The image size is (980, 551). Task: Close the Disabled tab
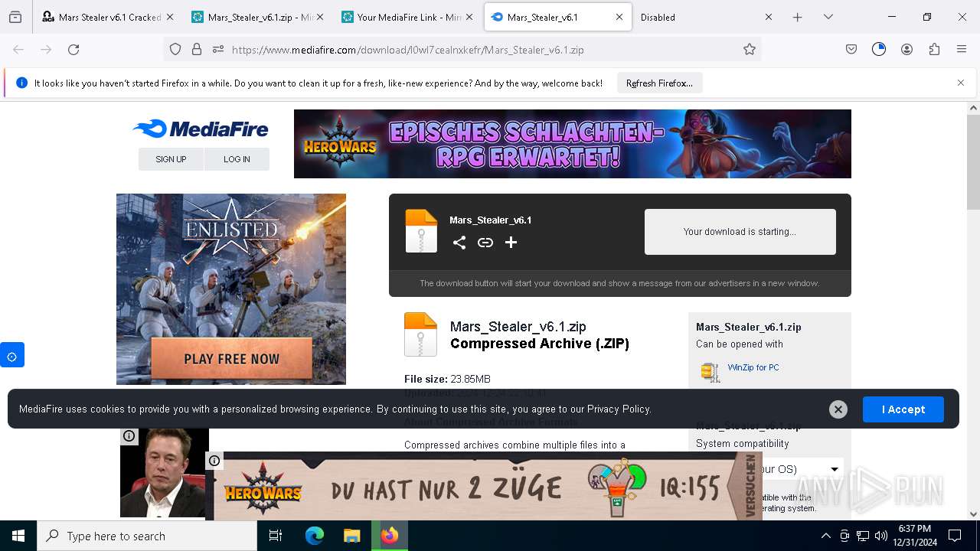pyautogui.click(x=769, y=17)
